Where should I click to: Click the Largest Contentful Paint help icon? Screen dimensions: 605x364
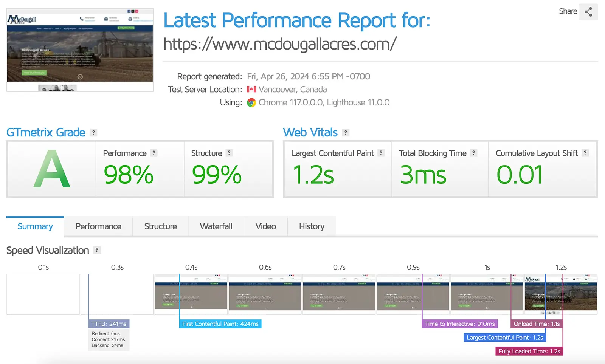point(381,153)
